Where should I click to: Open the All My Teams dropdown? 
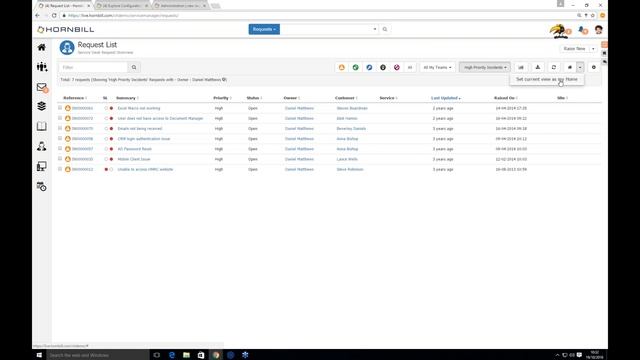(x=437, y=67)
